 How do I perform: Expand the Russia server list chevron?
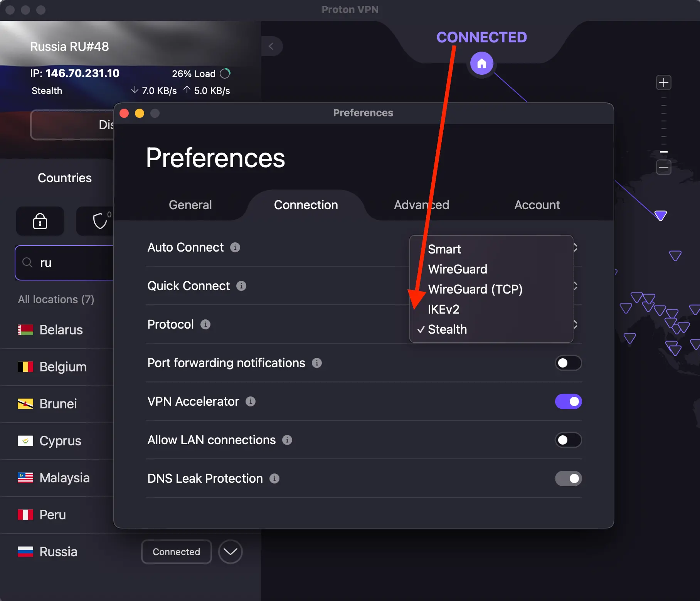(230, 552)
